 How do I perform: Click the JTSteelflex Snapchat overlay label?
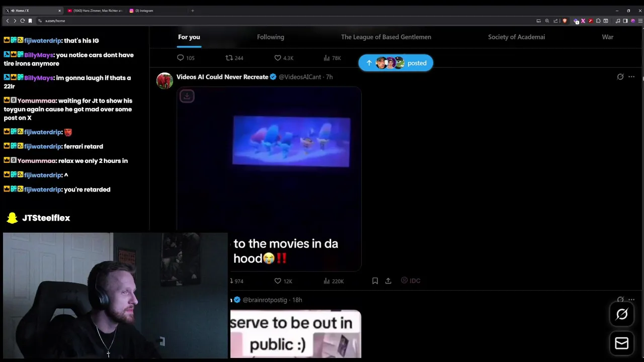39,218
